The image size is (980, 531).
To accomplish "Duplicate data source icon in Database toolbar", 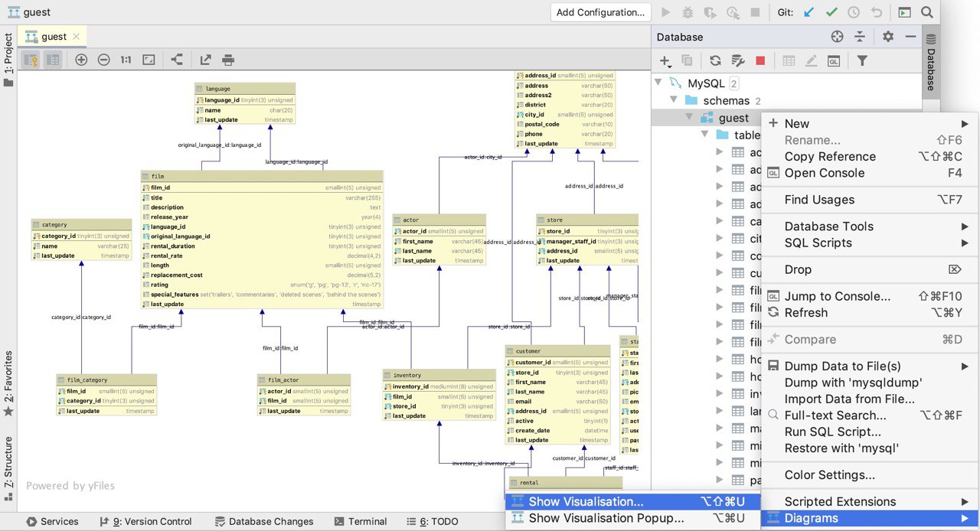I will [x=687, y=60].
